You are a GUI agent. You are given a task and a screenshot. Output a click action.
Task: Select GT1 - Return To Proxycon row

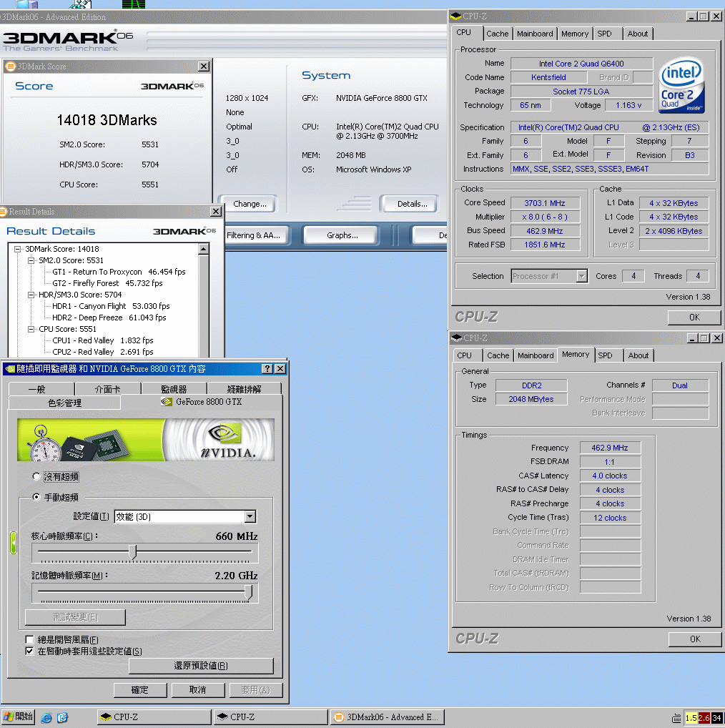point(119,272)
